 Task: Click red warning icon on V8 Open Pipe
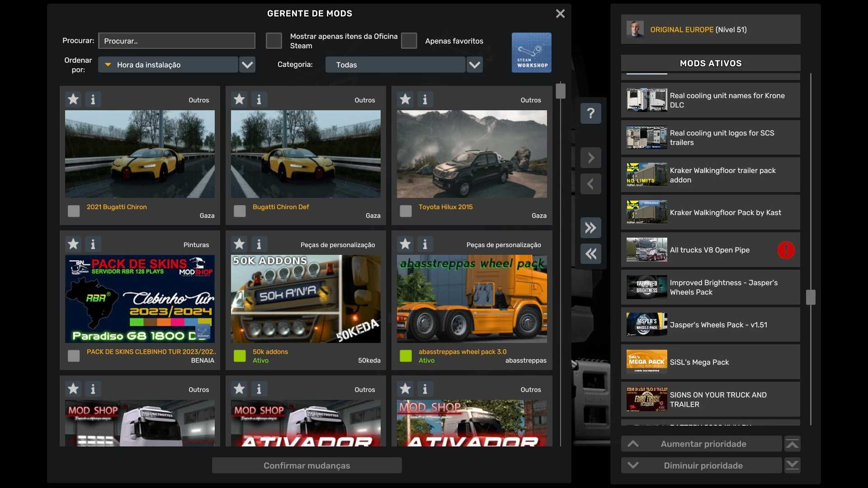(786, 250)
